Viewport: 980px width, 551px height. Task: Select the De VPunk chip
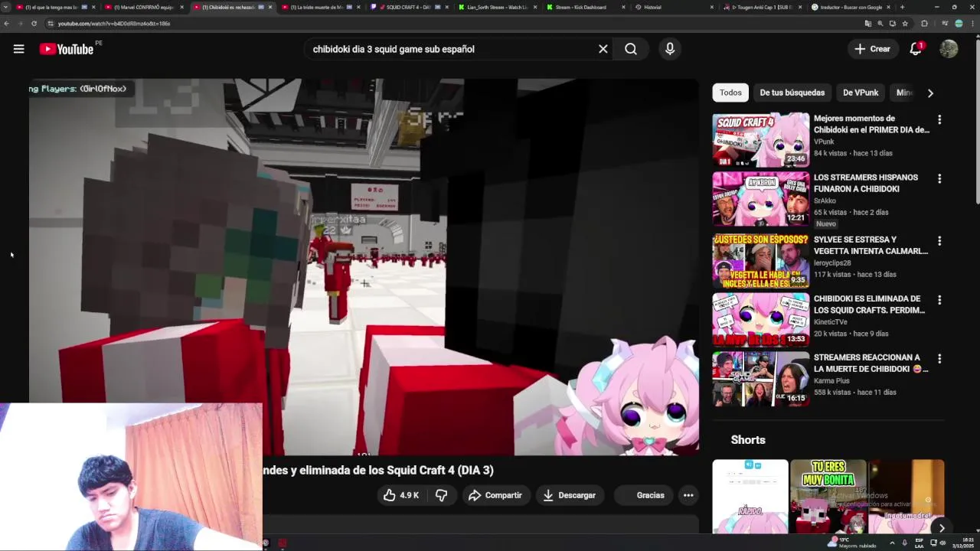click(861, 93)
